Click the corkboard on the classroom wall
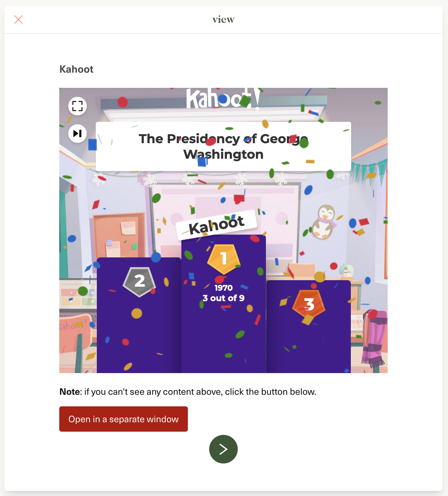The image size is (448, 496). tap(120, 234)
